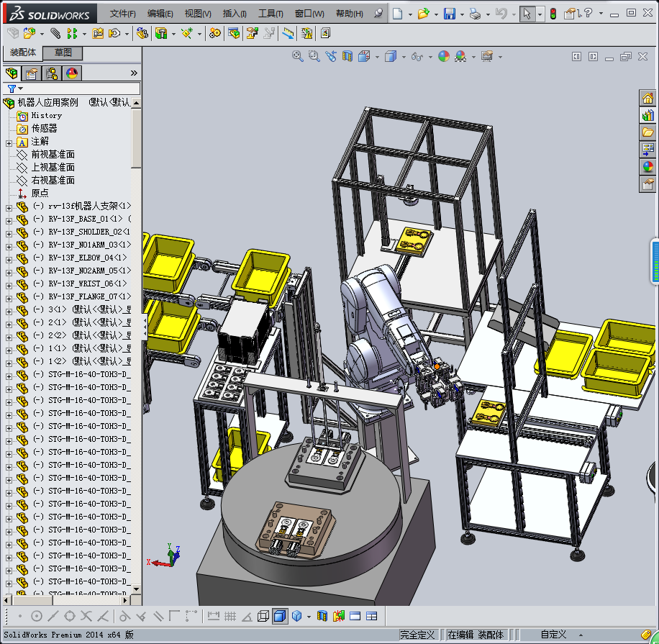659x644 pixels.
Task: Expand hidden panel tabs with » button
Action: 134,73
